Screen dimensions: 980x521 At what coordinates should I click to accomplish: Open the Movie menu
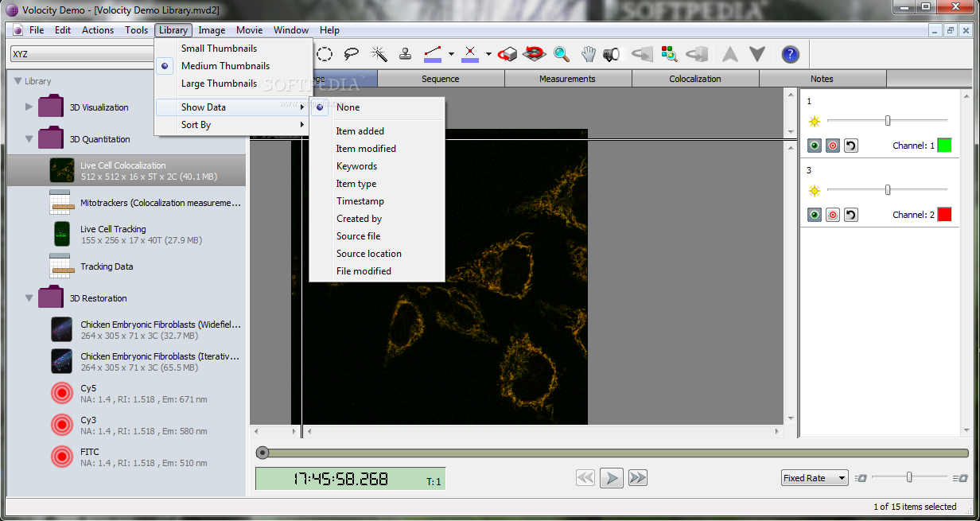pos(250,30)
